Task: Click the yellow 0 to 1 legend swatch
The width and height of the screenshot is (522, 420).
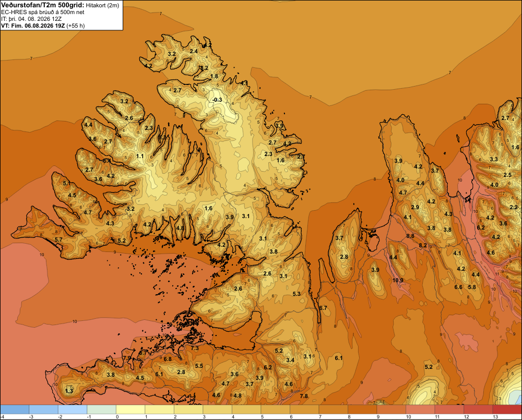Action: pyautogui.click(x=130, y=410)
